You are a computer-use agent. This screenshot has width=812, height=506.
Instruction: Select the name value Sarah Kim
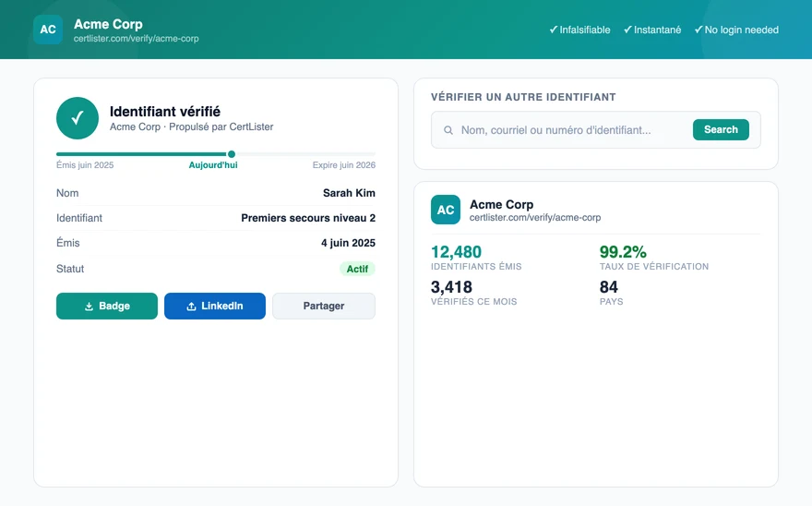(x=349, y=193)
